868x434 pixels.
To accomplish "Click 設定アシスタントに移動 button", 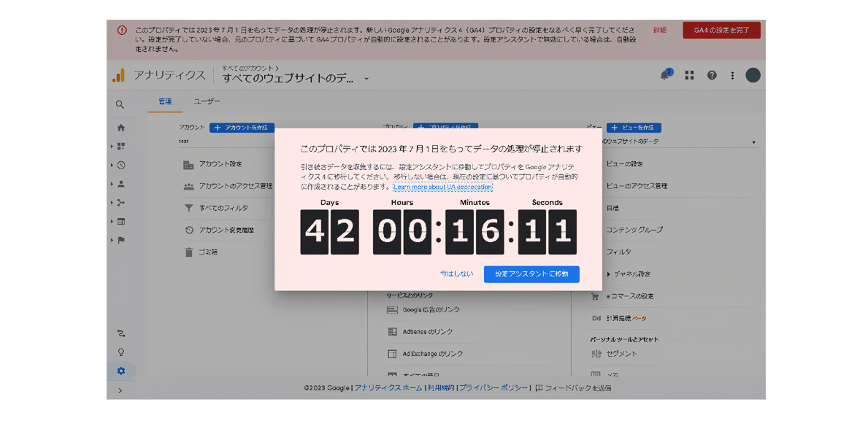I will point(531,274).
